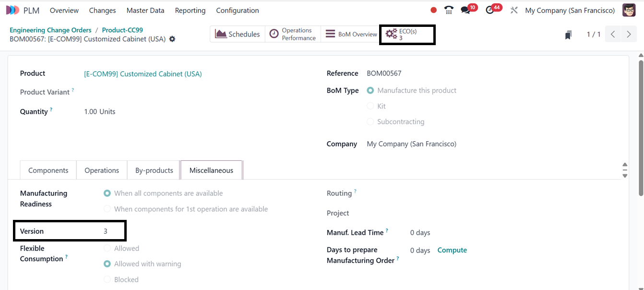Open the activities clock icon
This screenshot has width=644, height=290.
[489, 10]
